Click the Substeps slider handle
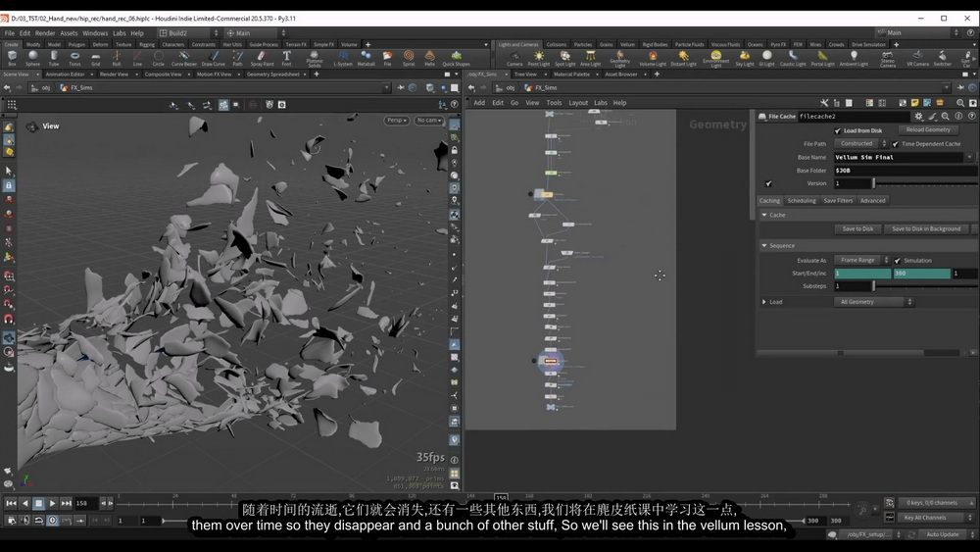Image resolution: width=980 pixels, height=552 pixels. (874, 286)
